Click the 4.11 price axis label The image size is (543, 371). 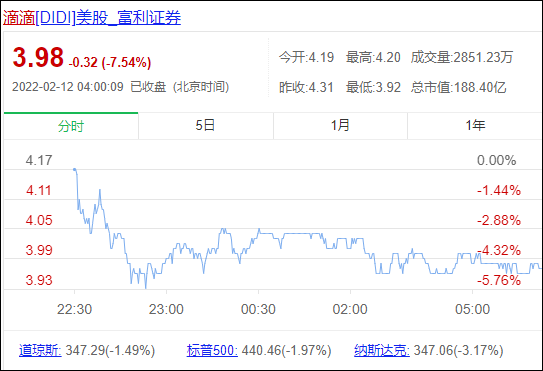(39, 190)
